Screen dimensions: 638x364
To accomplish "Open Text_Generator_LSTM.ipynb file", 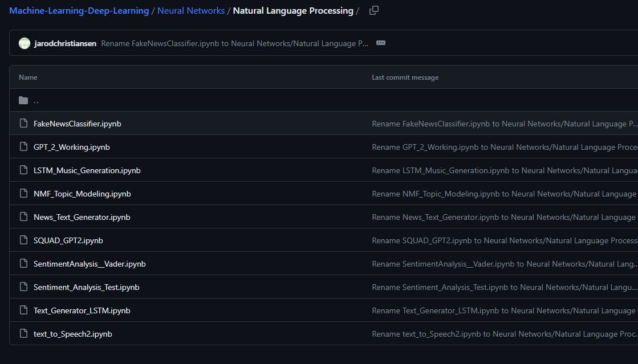I will click(82, 310).
